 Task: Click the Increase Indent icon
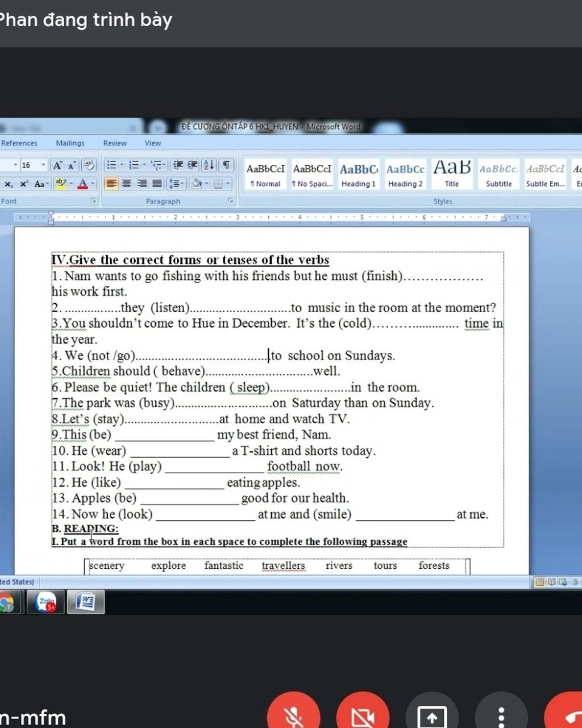click(193, 166)
